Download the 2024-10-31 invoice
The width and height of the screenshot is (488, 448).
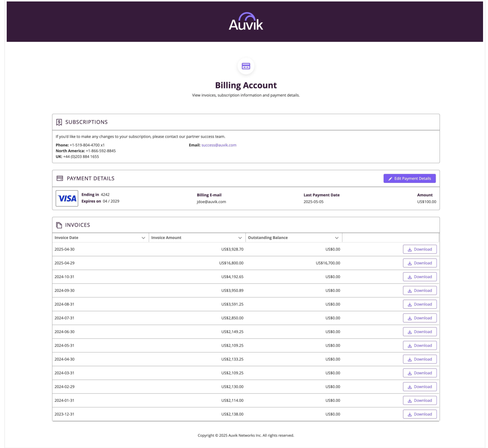click(x=420, y=277)
